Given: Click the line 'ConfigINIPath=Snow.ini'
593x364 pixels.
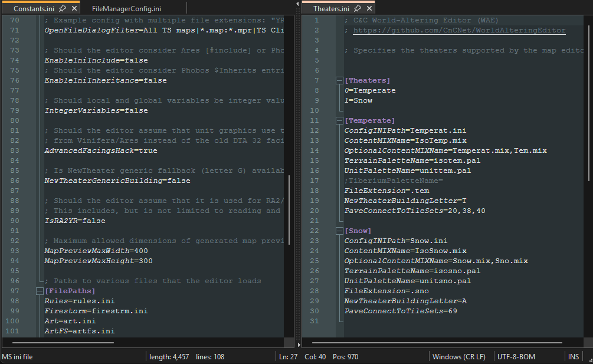Looking at the screenshot, I should (x=395, y=241).
